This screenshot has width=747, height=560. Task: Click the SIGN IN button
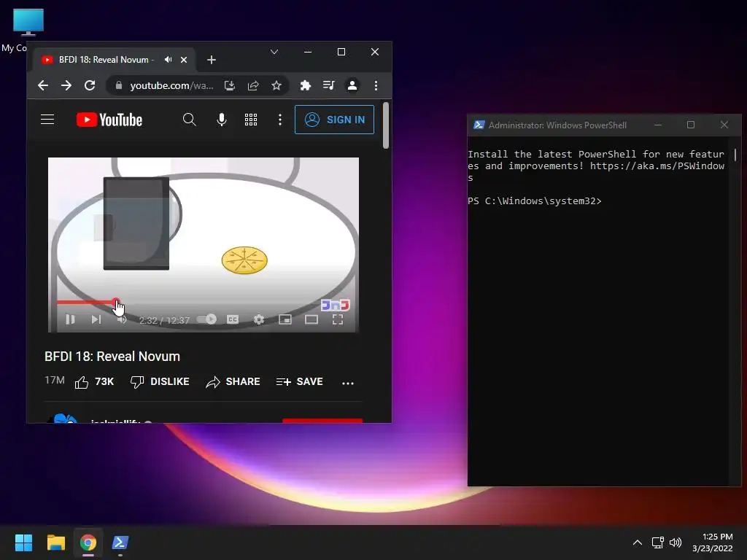coord(334,120)
